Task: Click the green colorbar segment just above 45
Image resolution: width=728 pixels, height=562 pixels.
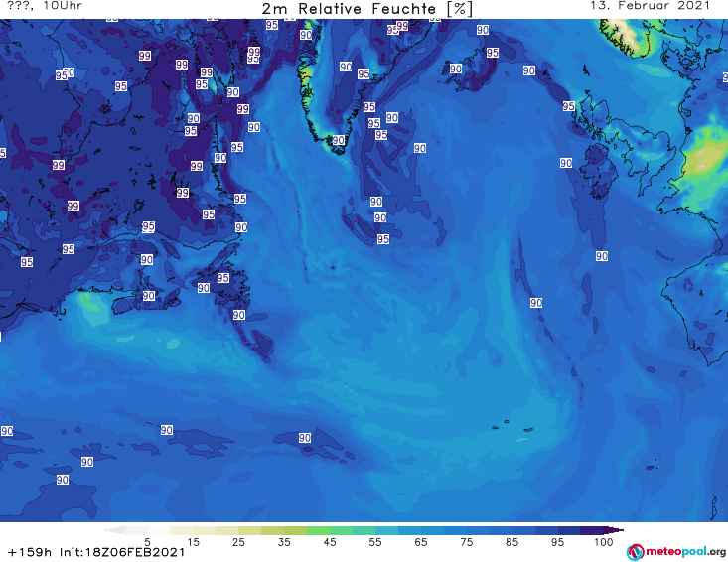Action: [341, 530]
